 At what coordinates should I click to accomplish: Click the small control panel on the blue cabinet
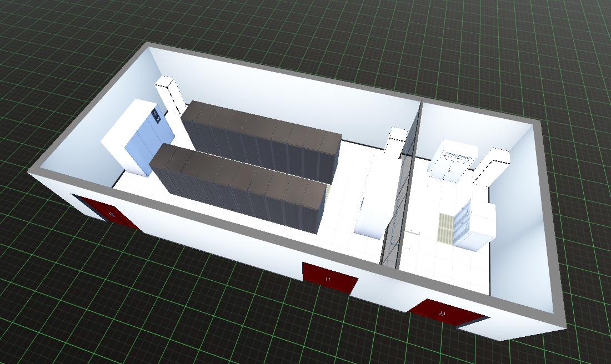156,116
